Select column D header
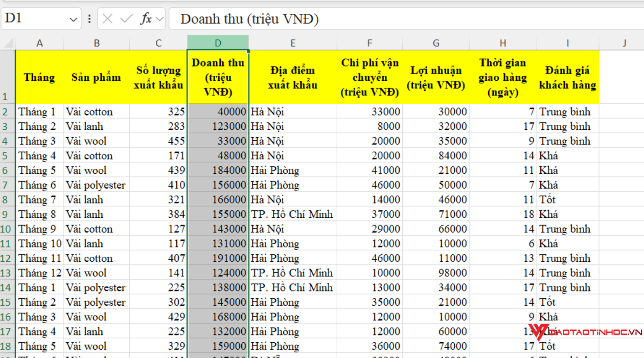Viewport: 644px width, 358px height. point(218,43)
